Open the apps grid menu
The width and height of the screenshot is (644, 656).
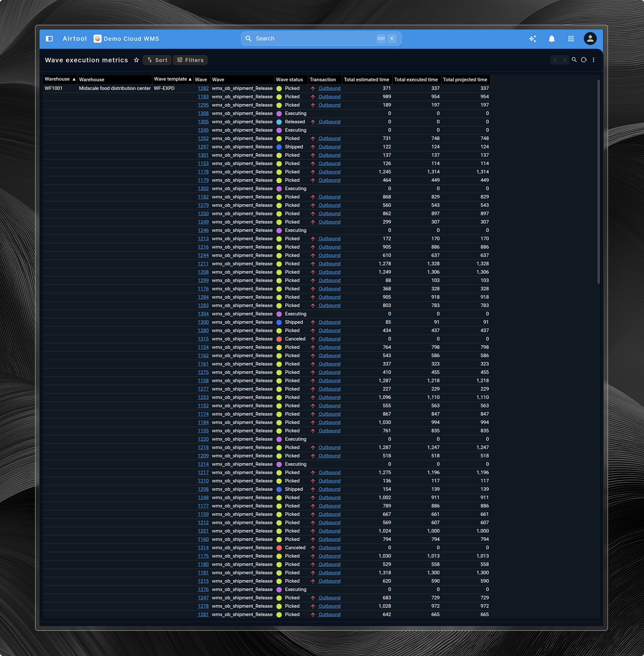(571, 39)
